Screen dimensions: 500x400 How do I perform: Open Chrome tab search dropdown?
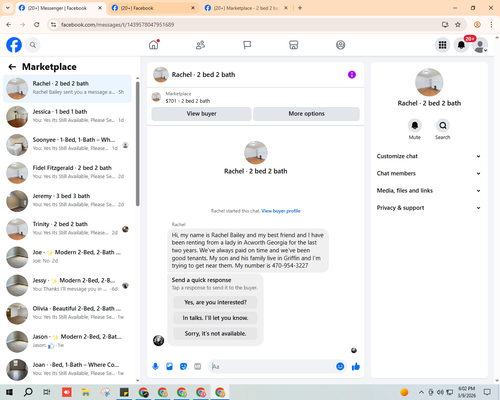7,8
